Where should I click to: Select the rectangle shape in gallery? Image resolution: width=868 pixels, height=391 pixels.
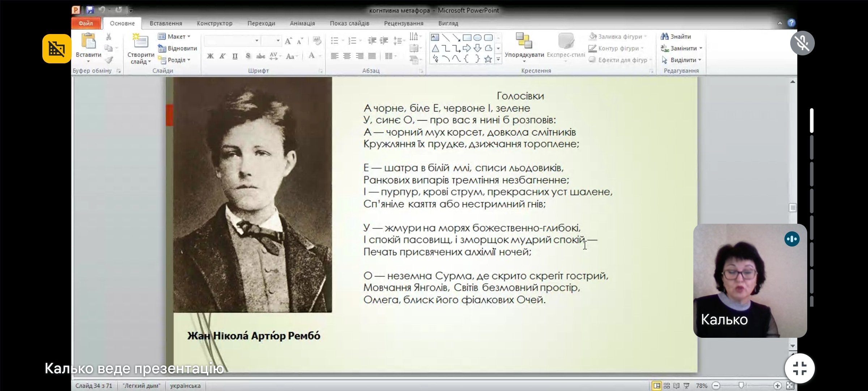[467, 37]
